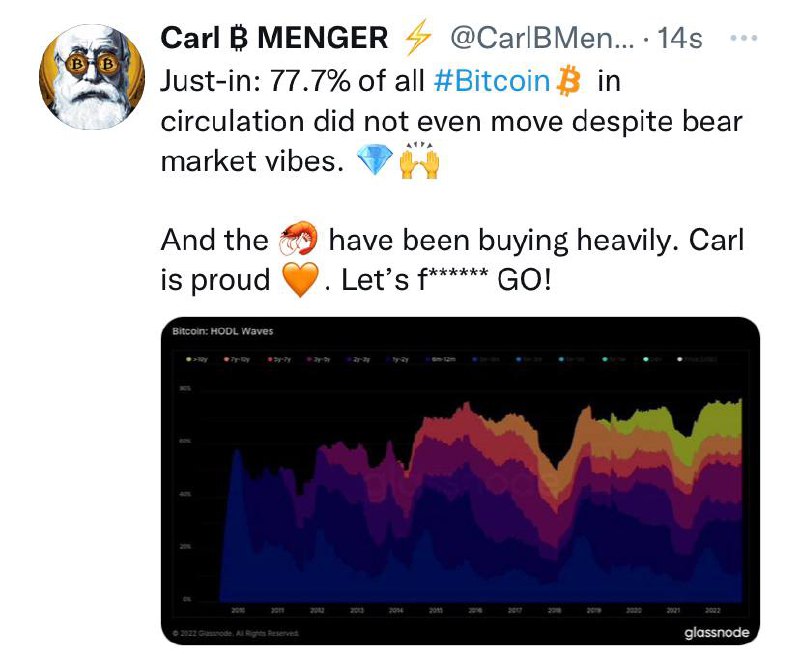The width and height of the screenshot is (800, 657).
Task: Click the blue diamond emoji
Action: (x=374, y=159)
